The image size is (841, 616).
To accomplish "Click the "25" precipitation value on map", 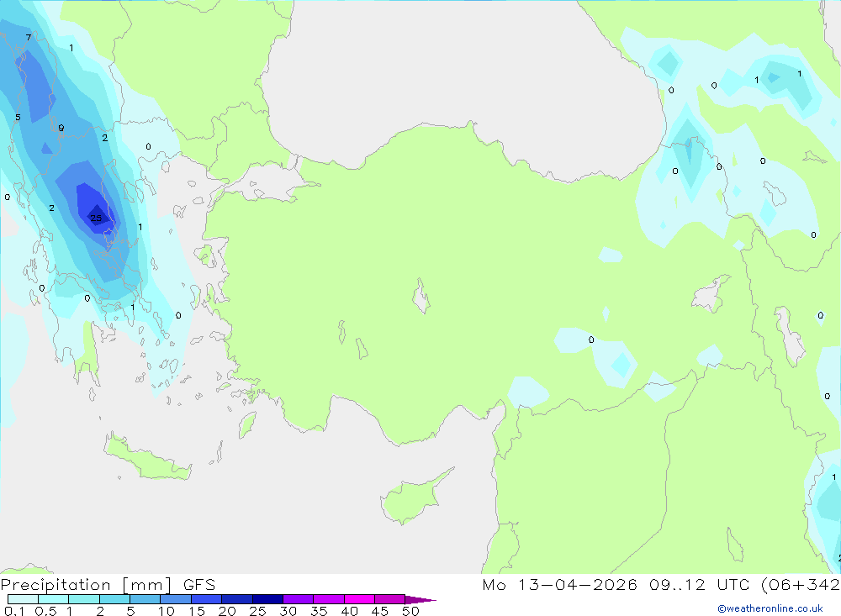I will point(96,218).
